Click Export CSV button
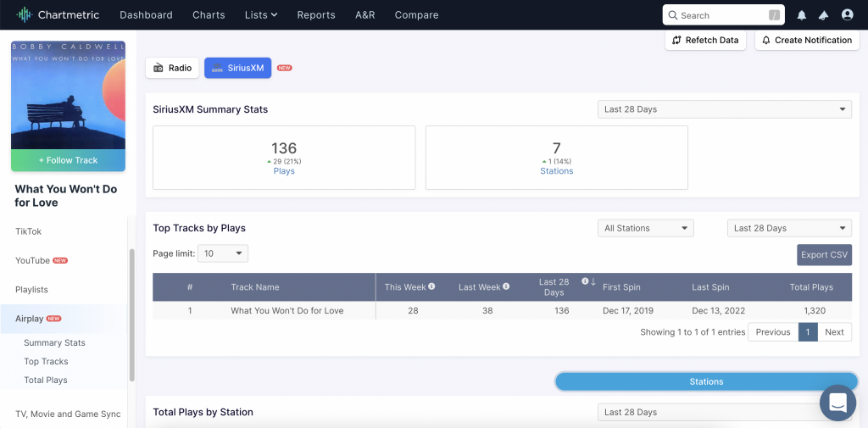This screenshot has width=868, height=428. 824,255
